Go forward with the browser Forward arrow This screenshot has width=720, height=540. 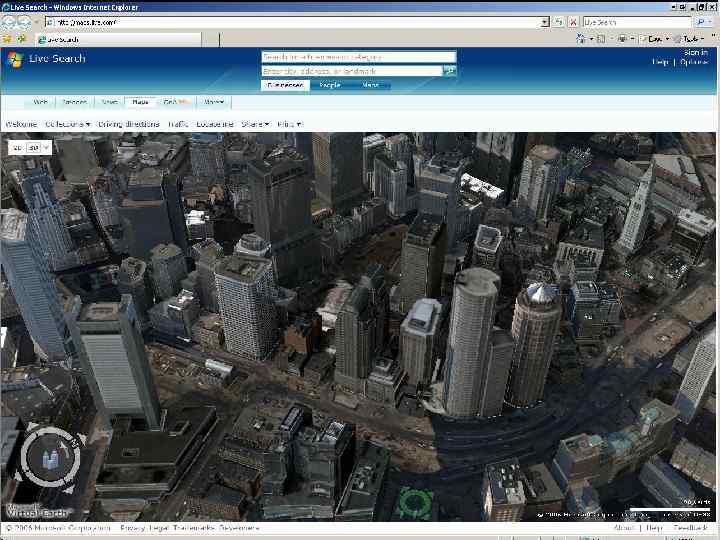[x=24, y=22]
